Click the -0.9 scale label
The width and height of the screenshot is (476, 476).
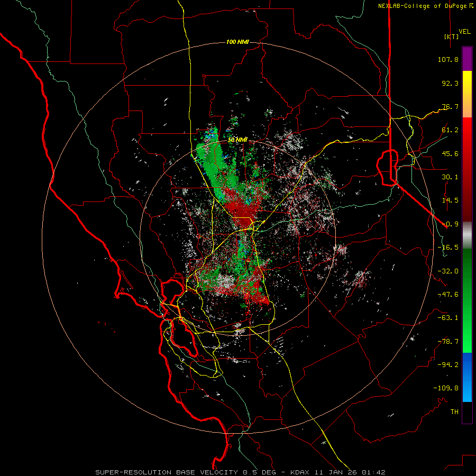pos(450,224)
